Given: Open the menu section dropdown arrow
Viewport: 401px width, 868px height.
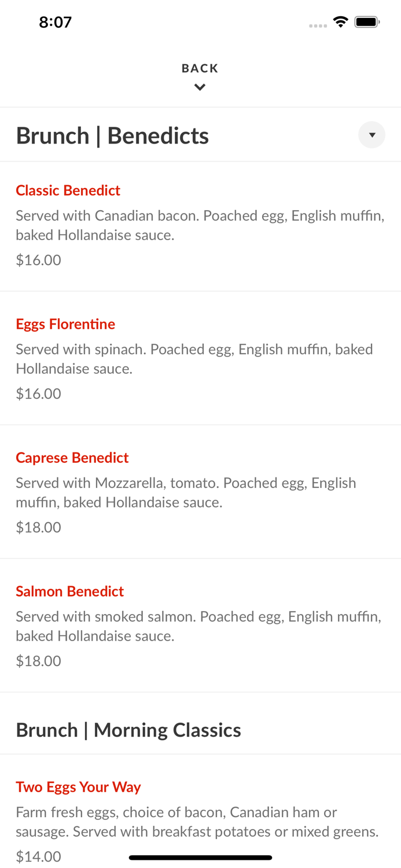Looking at the screenshot, I should coord(371,135).
